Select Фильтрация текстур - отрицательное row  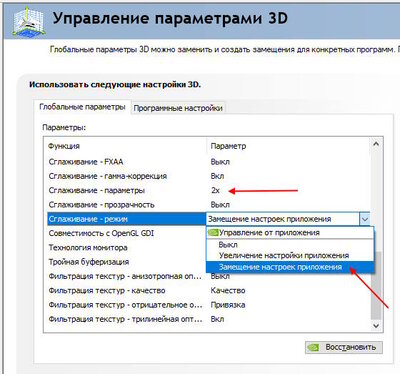[x=209, y=305]
